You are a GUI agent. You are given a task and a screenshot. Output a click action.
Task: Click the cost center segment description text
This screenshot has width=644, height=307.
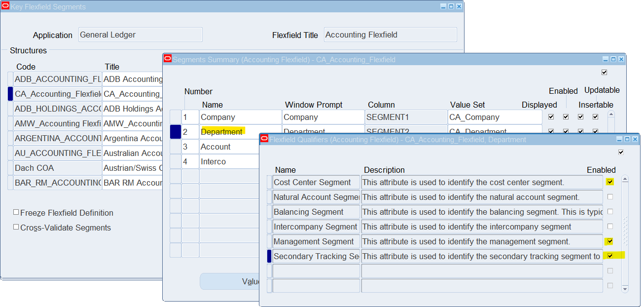pyautogui.click(x=482, y=182)
